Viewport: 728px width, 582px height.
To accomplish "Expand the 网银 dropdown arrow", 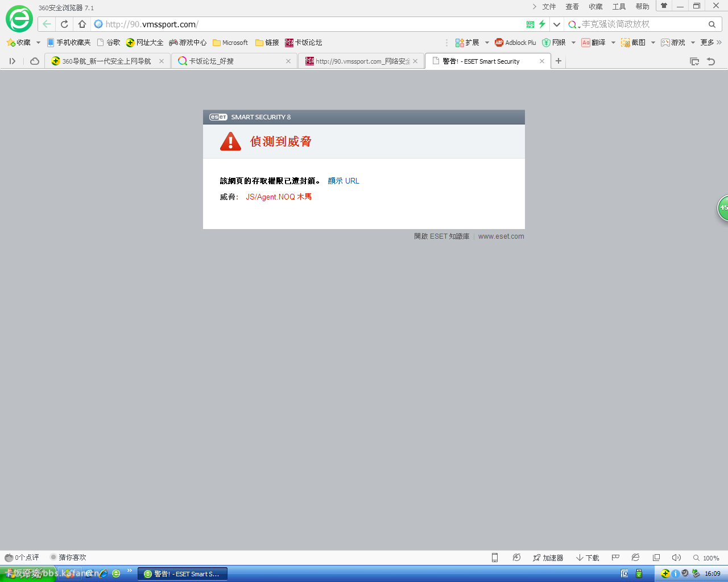I will click(x=573, y=43).
